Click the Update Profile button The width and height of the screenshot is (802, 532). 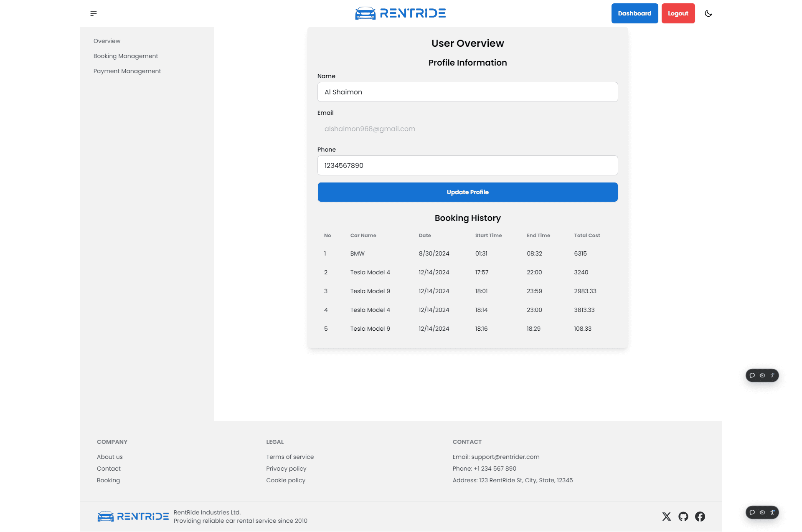point(467,192)
